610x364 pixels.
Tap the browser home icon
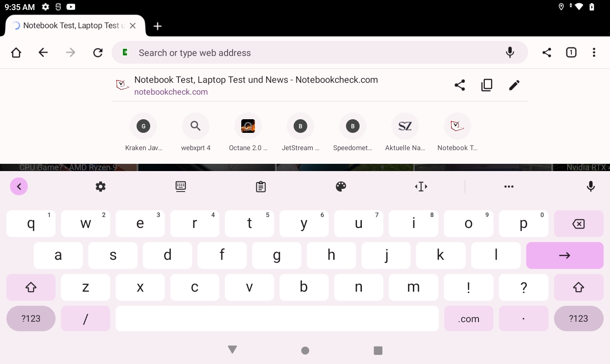(x=16, y=53)
